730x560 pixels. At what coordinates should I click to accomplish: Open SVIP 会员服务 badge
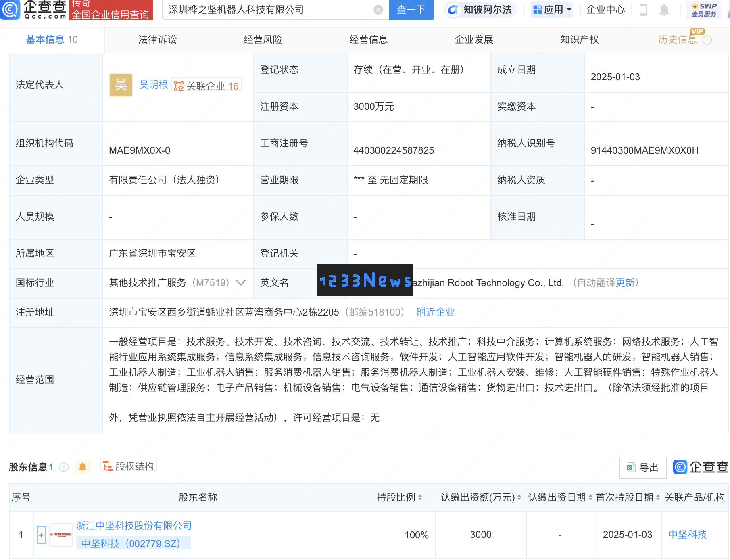tap(704, 10)
